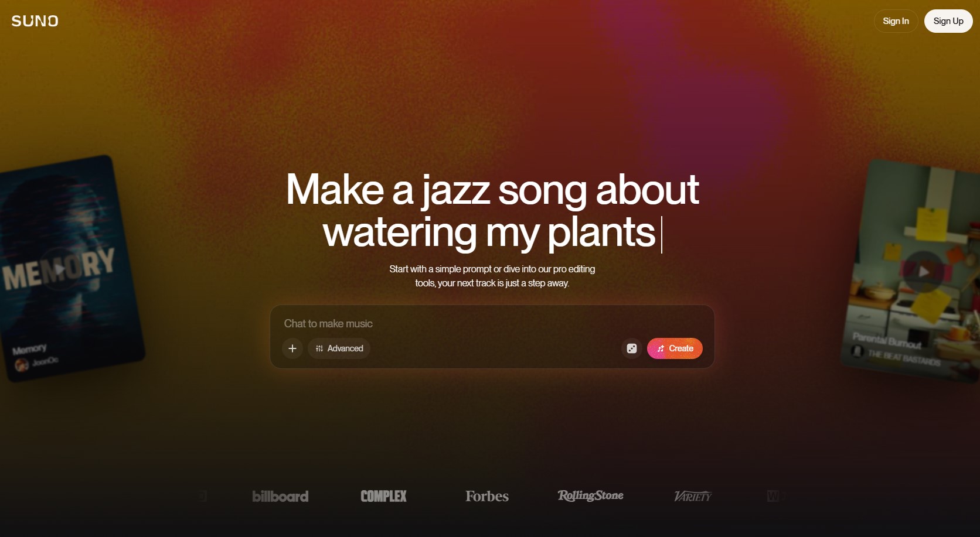Toggle Advanced mode options
Viewport: 980px width, 537px height.
point(339,348)
